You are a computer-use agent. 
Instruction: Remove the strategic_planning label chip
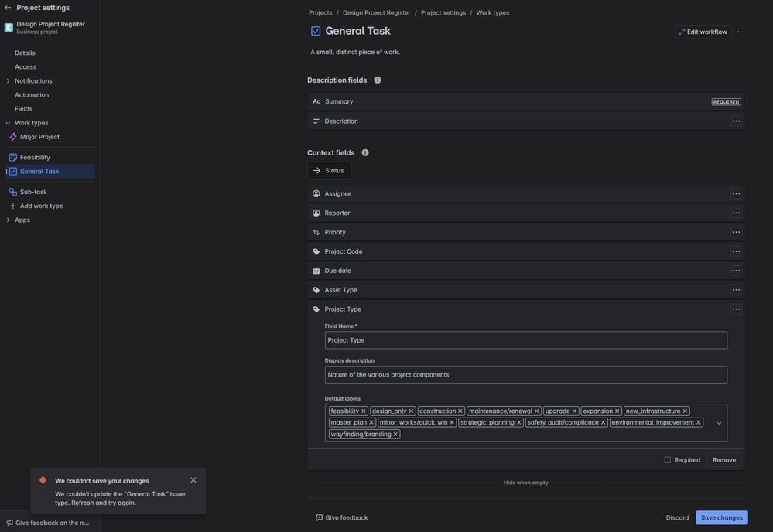(518, 422)
